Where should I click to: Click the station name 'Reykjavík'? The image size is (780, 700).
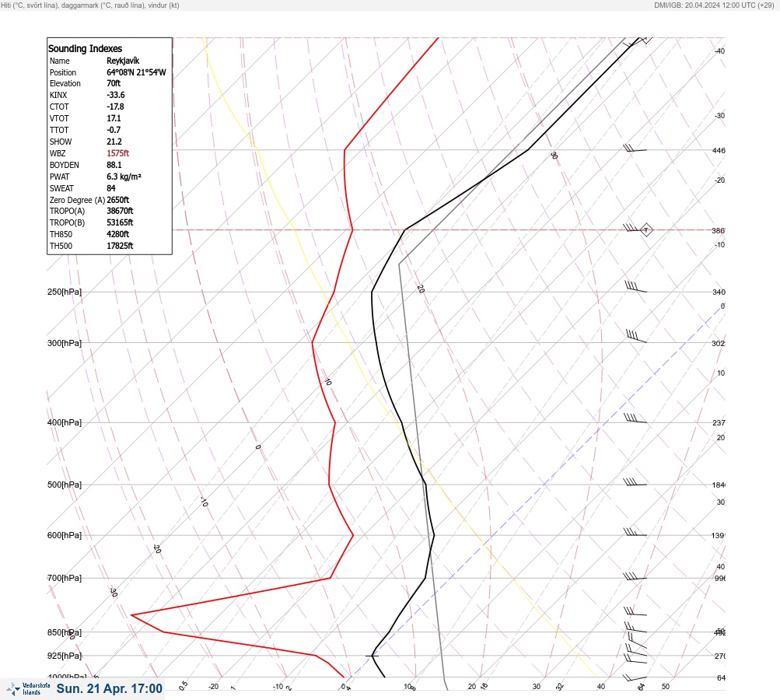click(123, 61)
